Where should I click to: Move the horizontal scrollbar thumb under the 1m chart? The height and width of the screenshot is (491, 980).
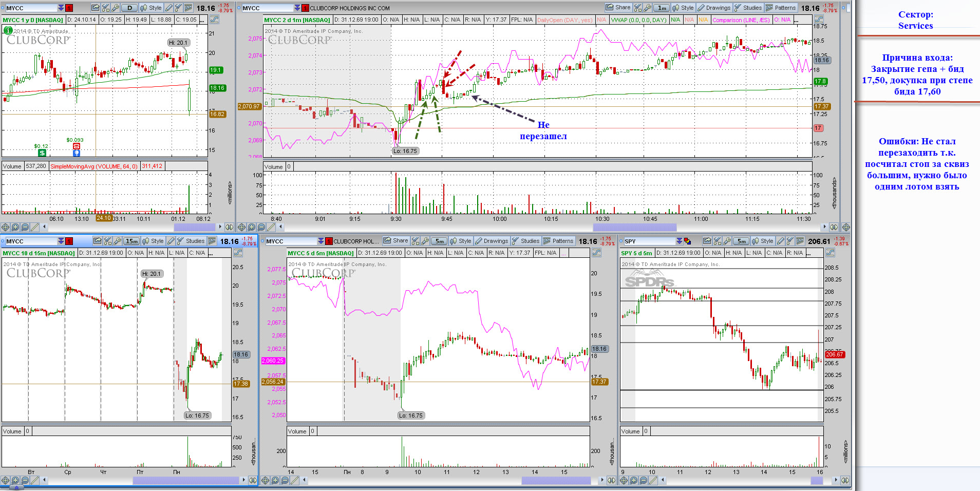[x=635, y=227]
